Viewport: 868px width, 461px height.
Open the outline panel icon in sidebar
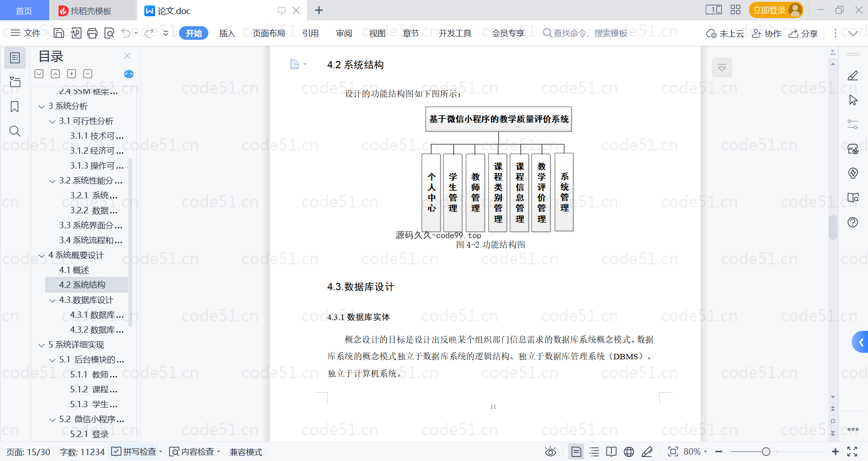coord(15,58)
